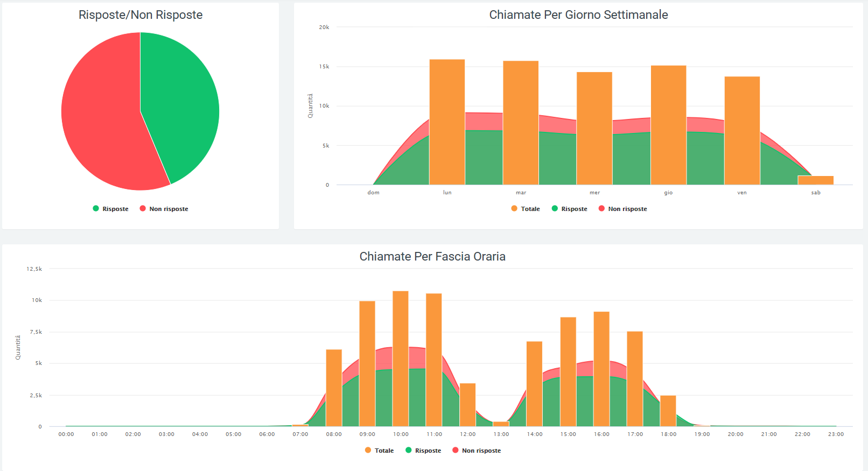
Task: Click the 16:00 orange bar
Action: (601, 369)
